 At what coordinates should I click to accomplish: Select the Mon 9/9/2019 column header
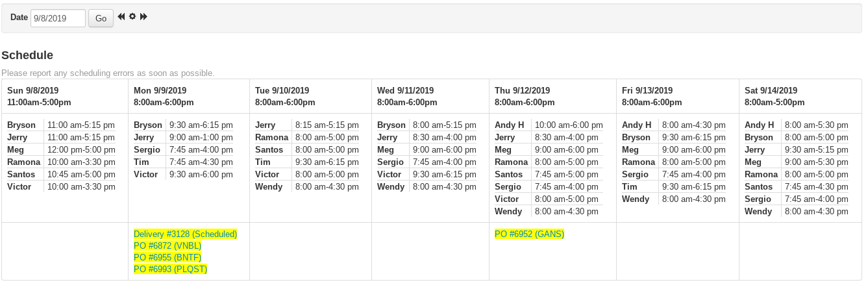(x=160, y=90)
